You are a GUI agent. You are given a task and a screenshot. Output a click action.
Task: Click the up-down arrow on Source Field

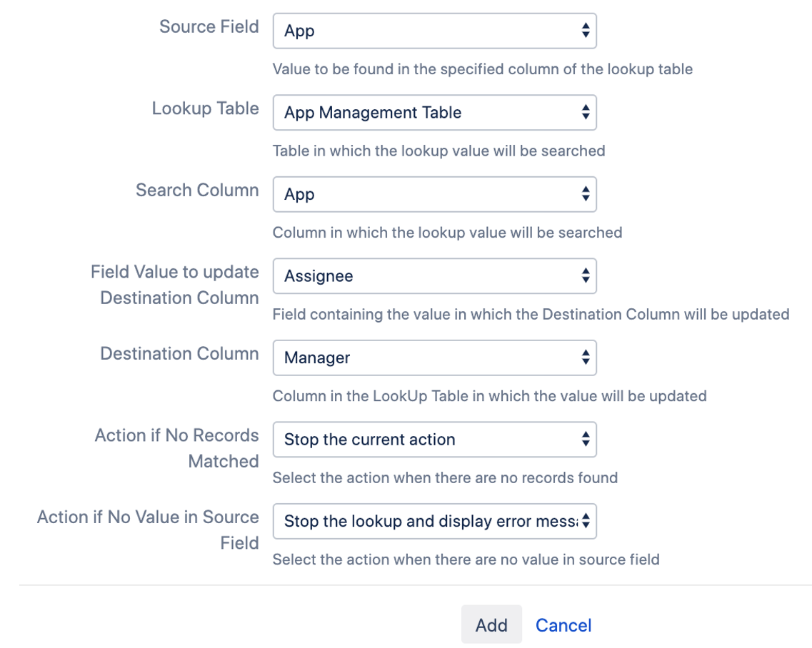click(x=585, y=31)
